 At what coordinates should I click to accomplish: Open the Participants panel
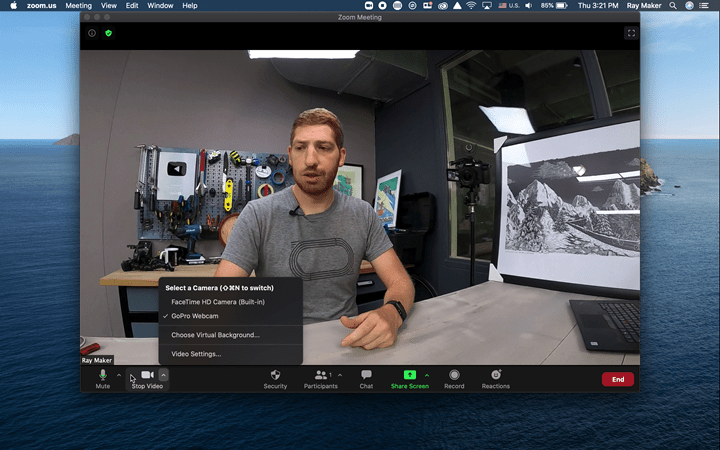(320, 379)
